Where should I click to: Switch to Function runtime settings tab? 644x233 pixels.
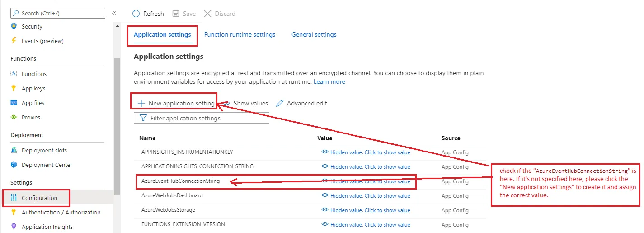click(240, 35)
